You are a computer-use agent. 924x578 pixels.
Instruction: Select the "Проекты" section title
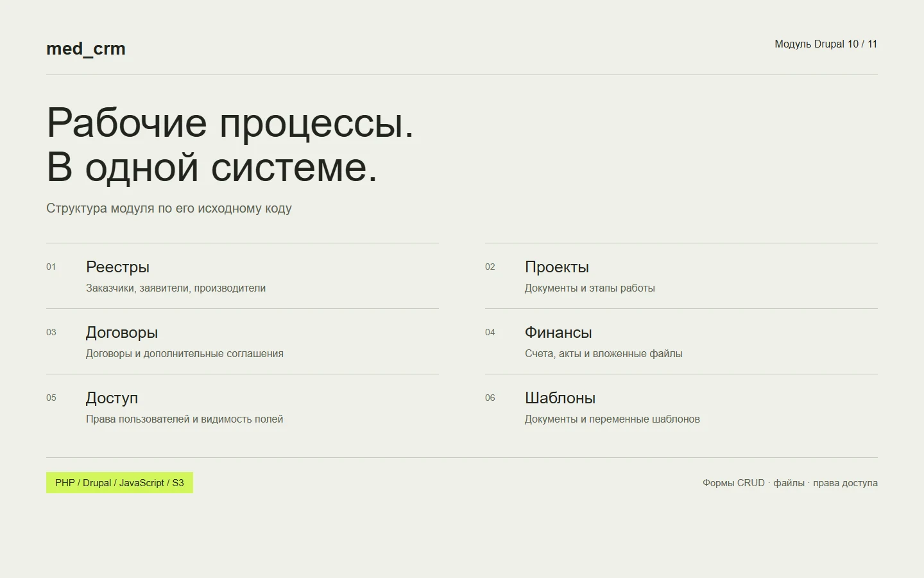[557, 267]
